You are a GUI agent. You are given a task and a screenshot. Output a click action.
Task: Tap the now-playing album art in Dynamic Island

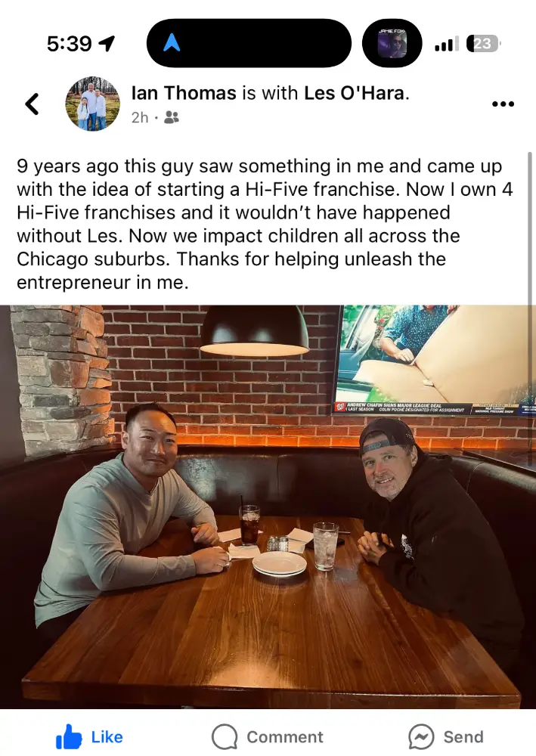pyautogui.click(x=392, y=44)
